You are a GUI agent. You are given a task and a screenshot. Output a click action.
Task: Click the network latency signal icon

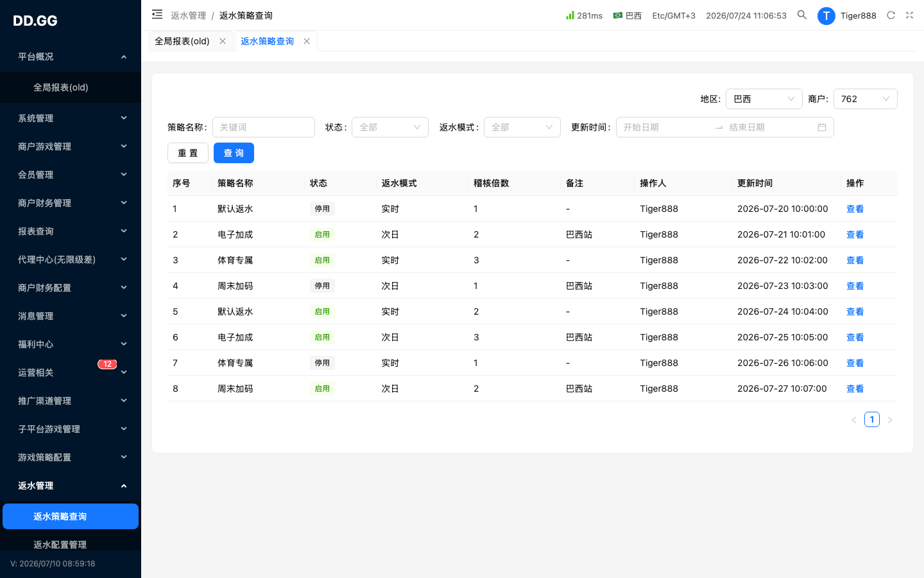(x=570, y=15)
